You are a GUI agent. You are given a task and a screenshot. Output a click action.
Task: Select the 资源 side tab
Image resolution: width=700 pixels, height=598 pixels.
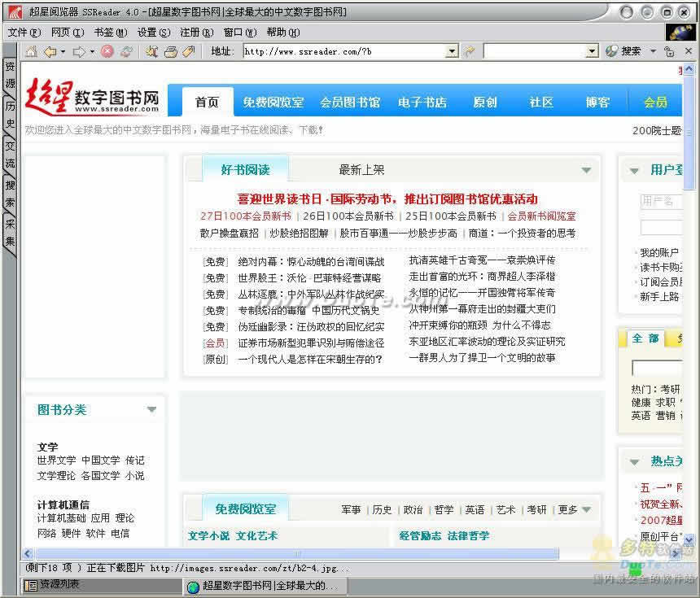(x=10, y=76)
